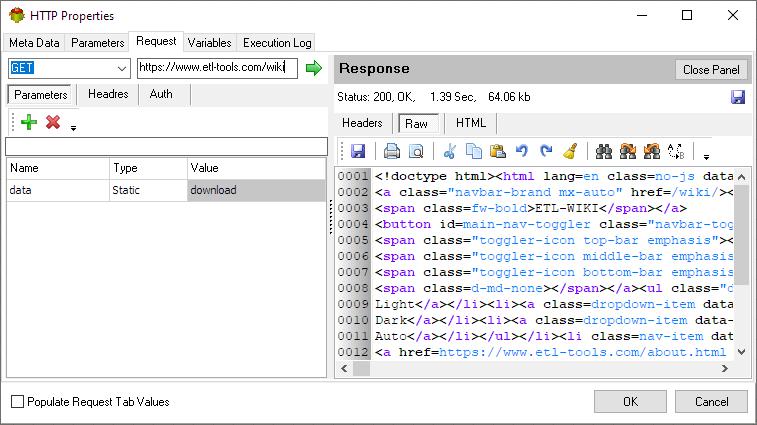
Task: Cut selected text with scissors icon
Action: tap(449, 151)
